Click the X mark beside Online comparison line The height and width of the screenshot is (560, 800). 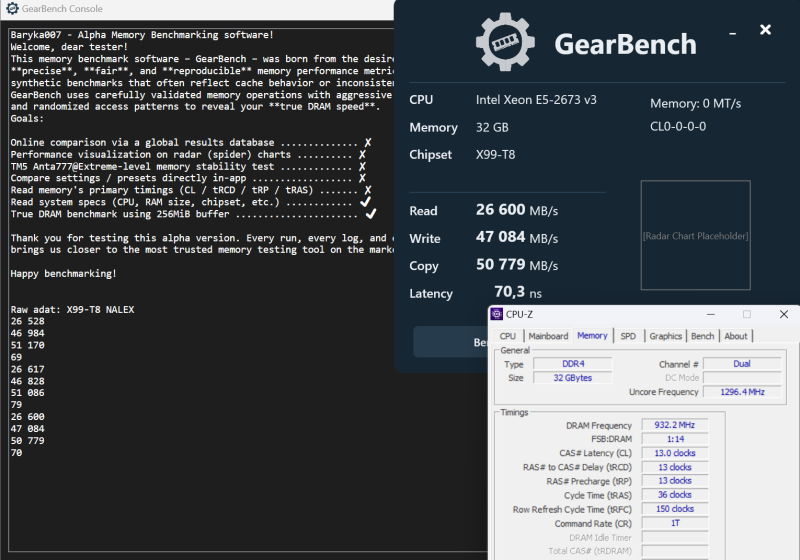368,142
